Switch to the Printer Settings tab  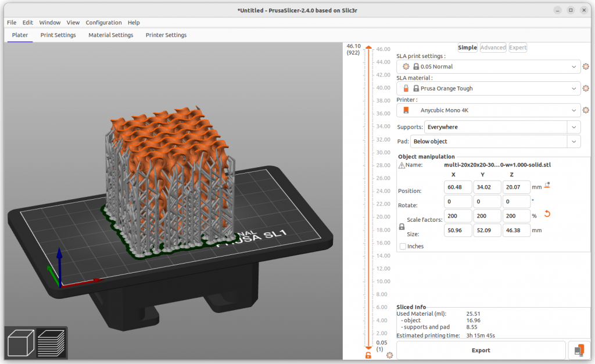pos(166,35)
